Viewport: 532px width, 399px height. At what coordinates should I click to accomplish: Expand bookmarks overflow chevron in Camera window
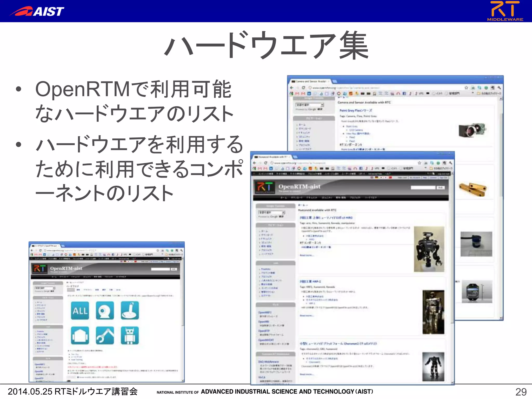point(473,93)
